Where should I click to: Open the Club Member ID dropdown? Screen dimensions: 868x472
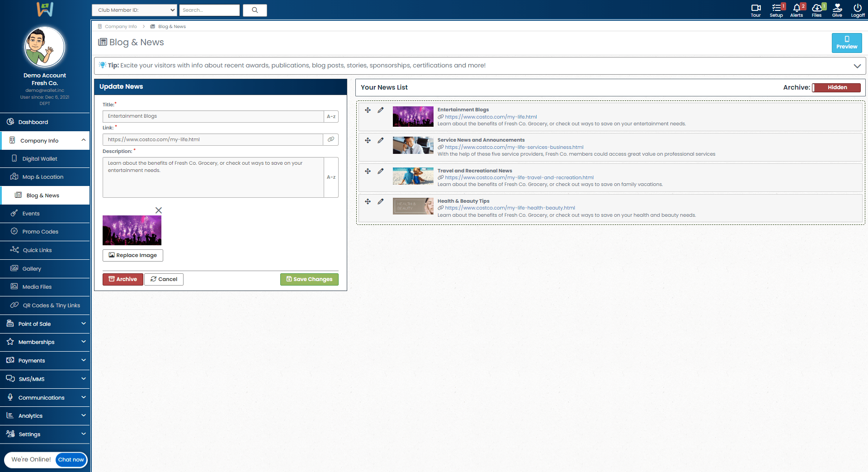tap(134, 10)
